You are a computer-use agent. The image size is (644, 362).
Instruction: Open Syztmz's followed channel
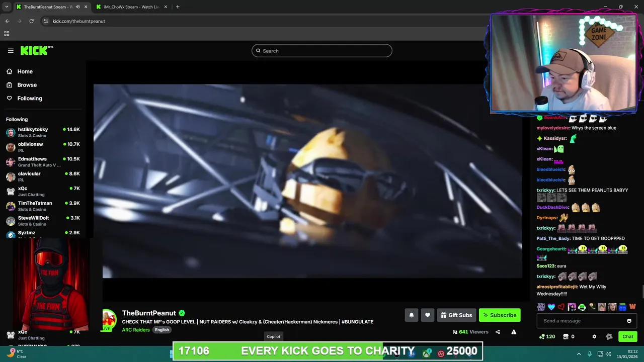click(43, 234)
